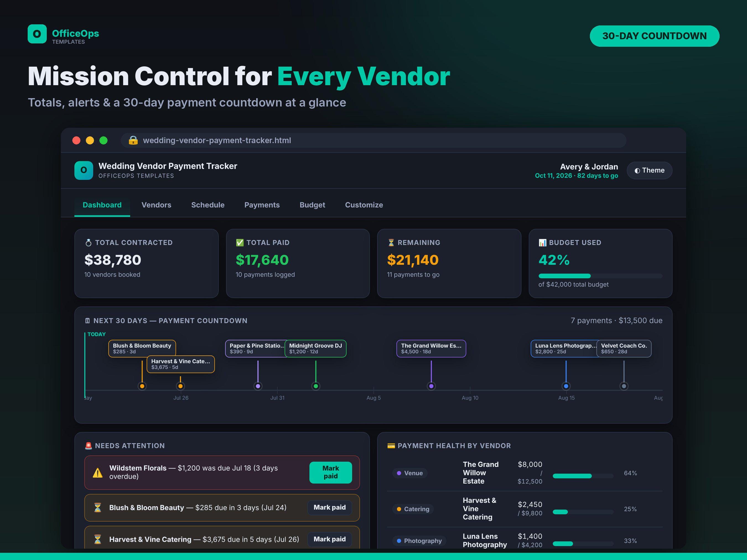Image resolution: width=747 pixels, height=560 pixels.
Task: Mark Wildstem Florals payment as paid
Action: [331, 472]
